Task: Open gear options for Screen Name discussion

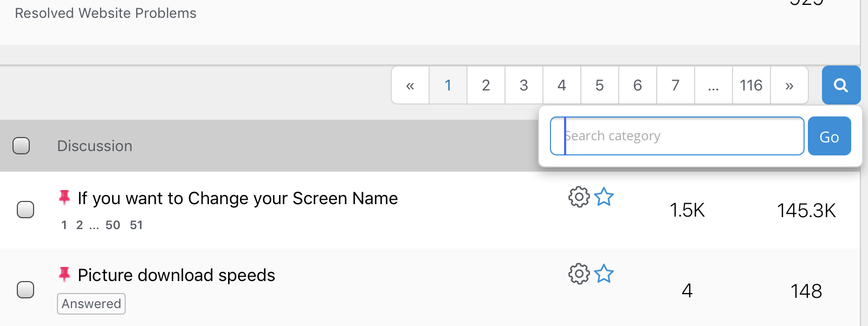Action: [579, 197]
